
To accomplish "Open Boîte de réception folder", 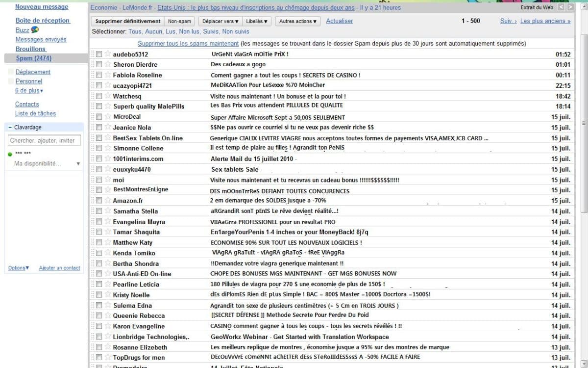I will [43, 21].
